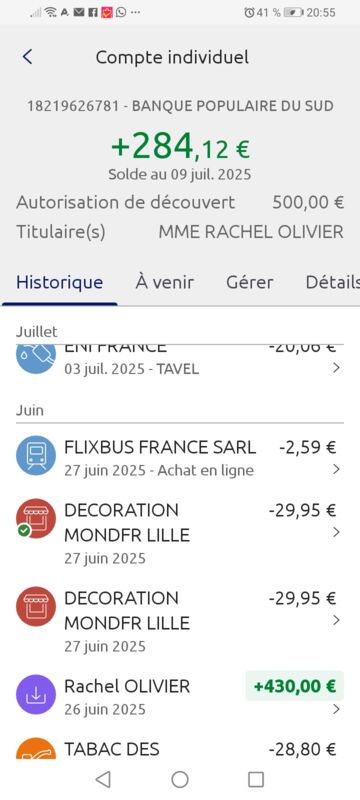
Task: Select the Historique tab
Action: pyautogui.click(x=60, y=282)
